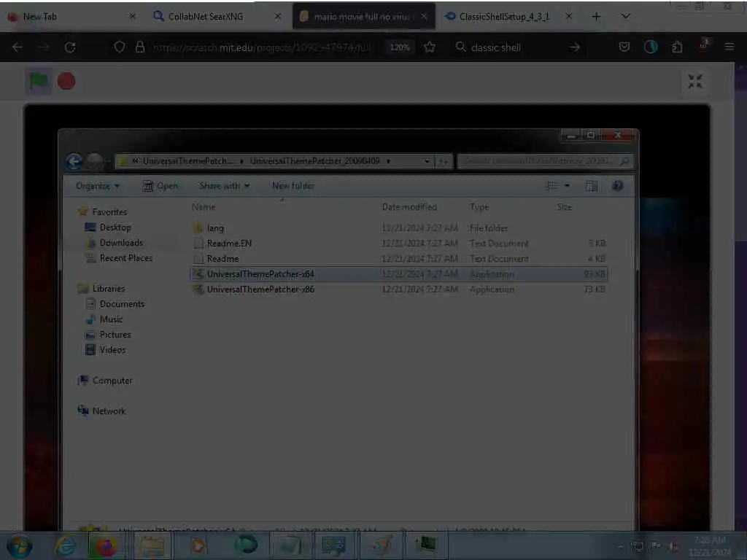
Task: Sort by the Name column header
Action: coord(204,207)
